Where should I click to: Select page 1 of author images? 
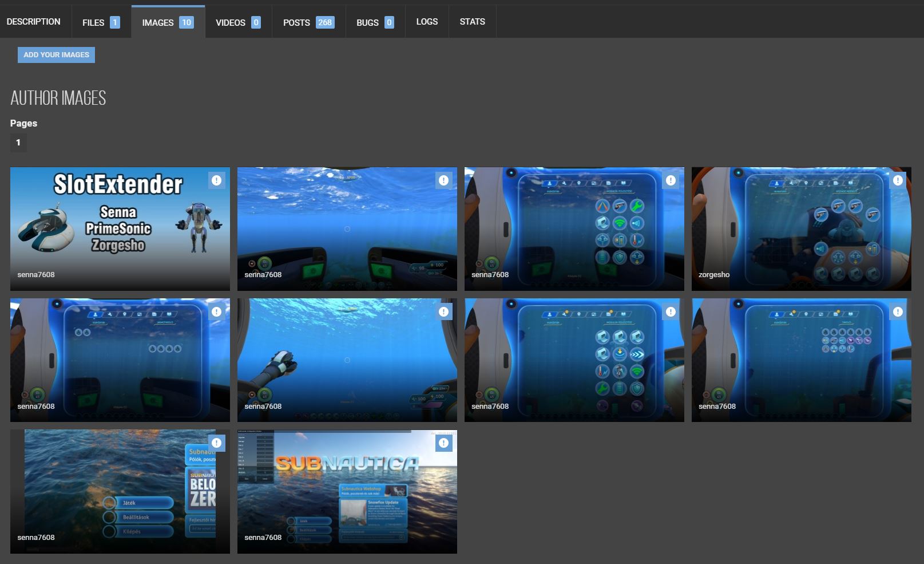pos(18,143)
